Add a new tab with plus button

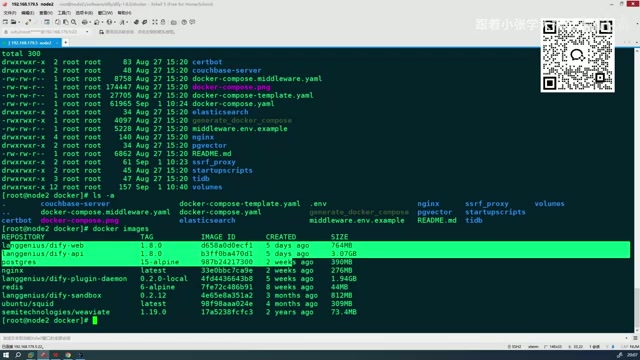66,42
